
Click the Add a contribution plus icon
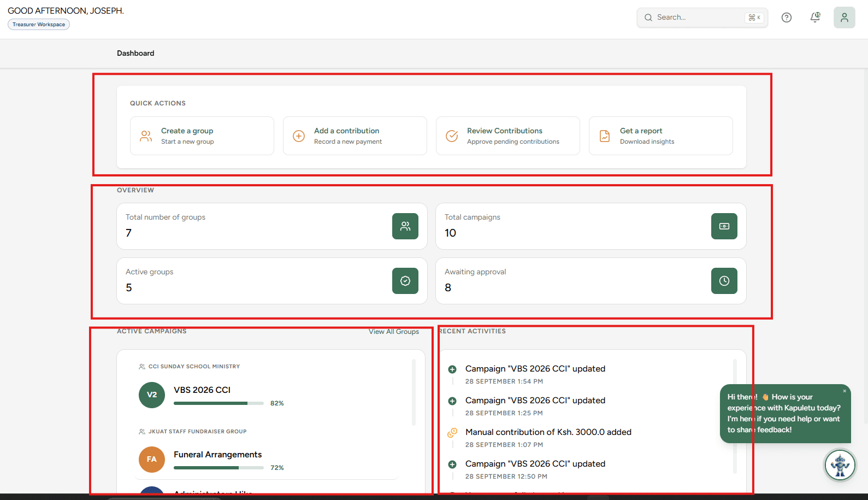[x=299, y=136]
